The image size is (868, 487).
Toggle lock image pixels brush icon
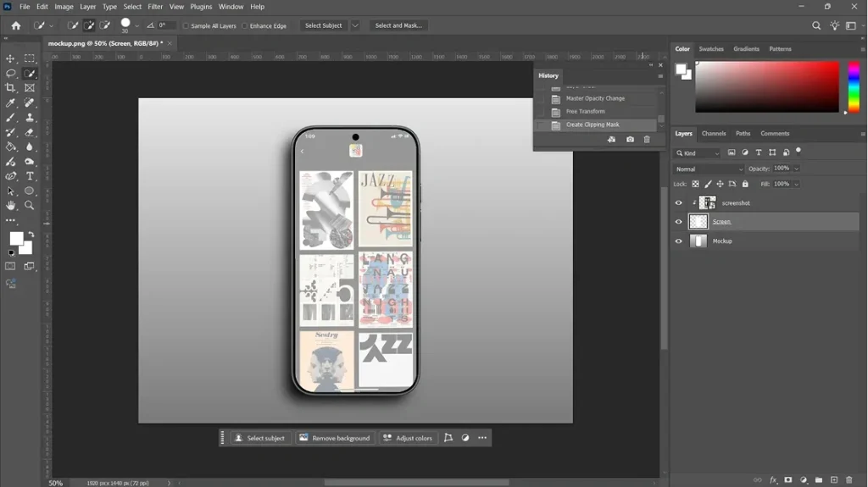click(708, 184)
